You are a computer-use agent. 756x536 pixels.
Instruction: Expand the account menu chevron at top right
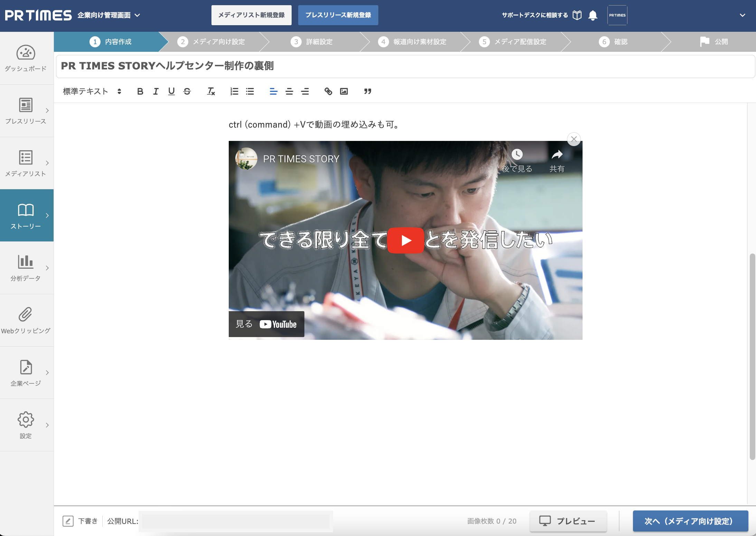point(743,15)
